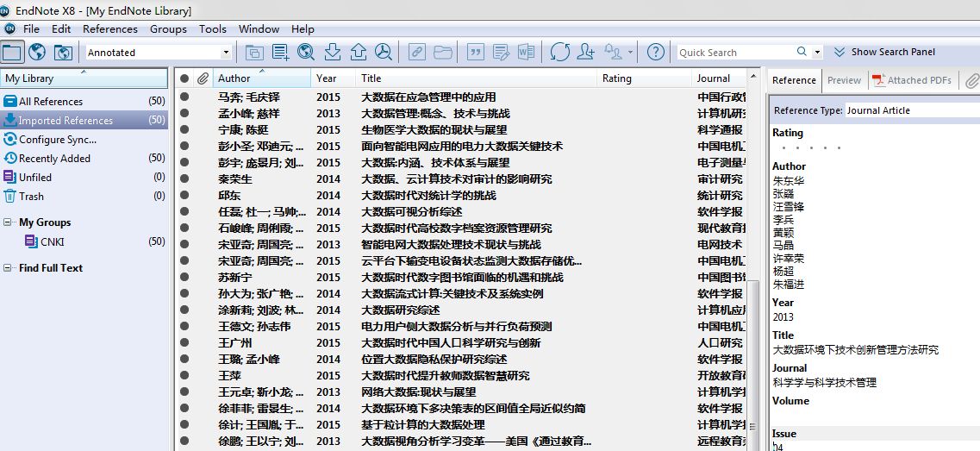
Task: Open the Activity Feed dropdown arrow
Action: coord(630,52)
